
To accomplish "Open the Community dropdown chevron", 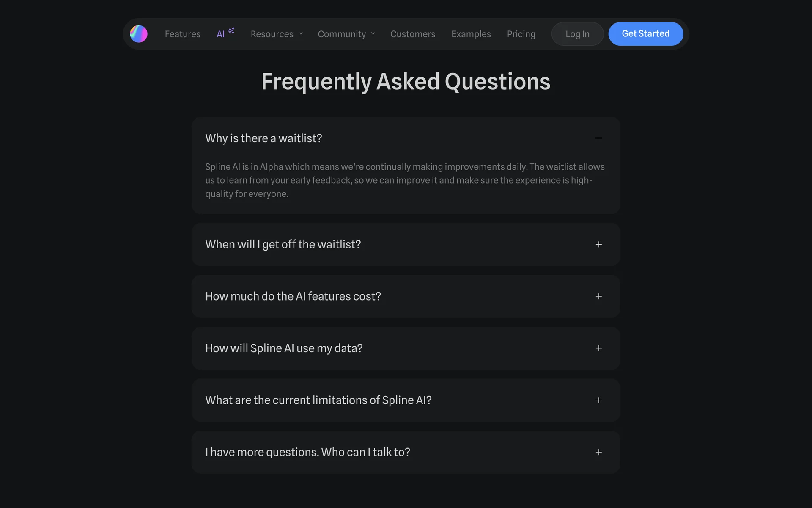I will 373,34.
